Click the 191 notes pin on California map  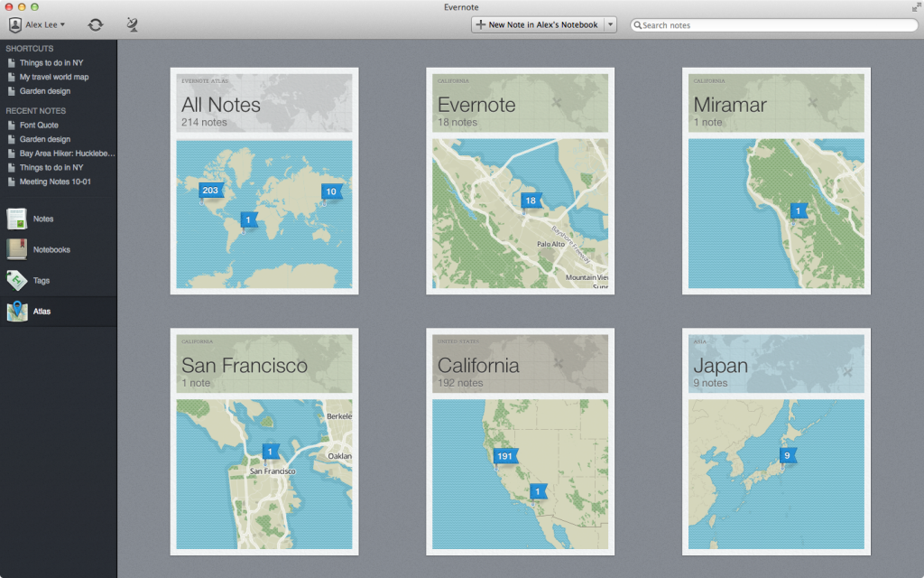point(505,456)
